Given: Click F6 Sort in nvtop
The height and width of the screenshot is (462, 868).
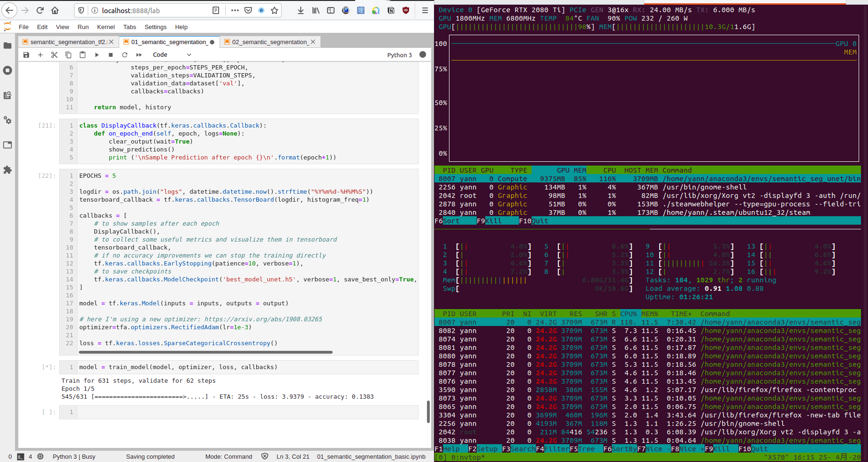Looking at the screenshot, I should tap(455, 221).
